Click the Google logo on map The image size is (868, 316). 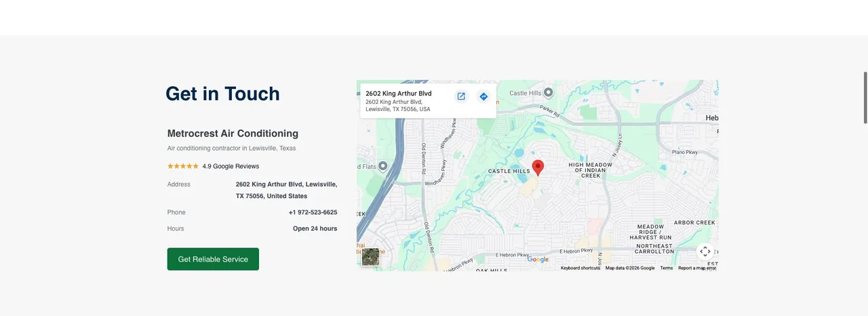point(538,259)
